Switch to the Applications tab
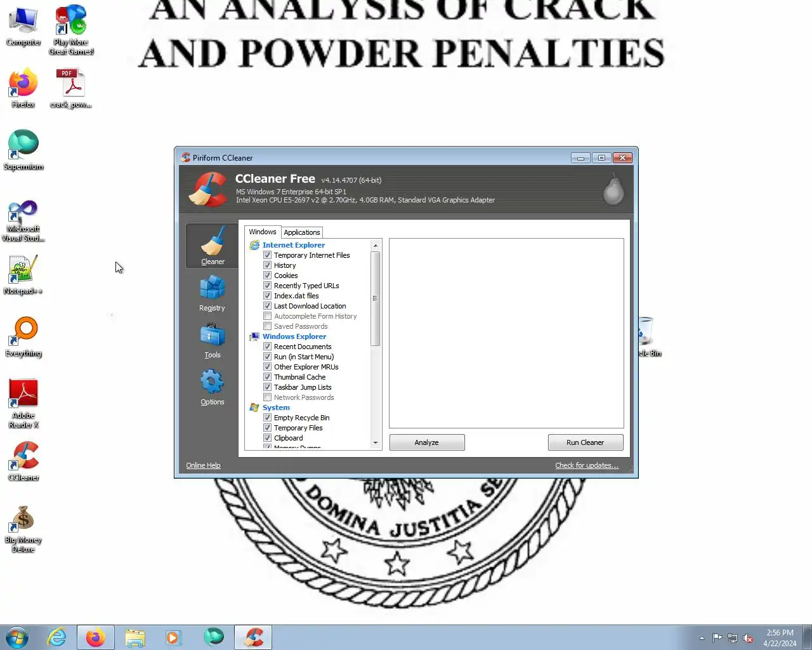812x650 pixels. tap(302, 232)
